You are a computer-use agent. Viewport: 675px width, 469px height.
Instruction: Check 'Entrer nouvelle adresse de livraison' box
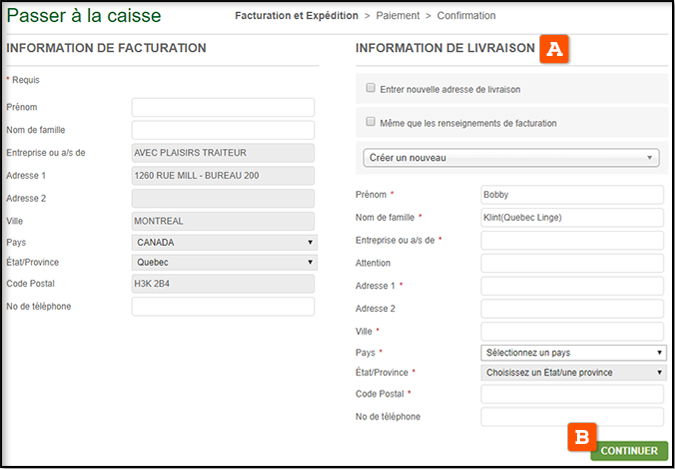point(371,88)
